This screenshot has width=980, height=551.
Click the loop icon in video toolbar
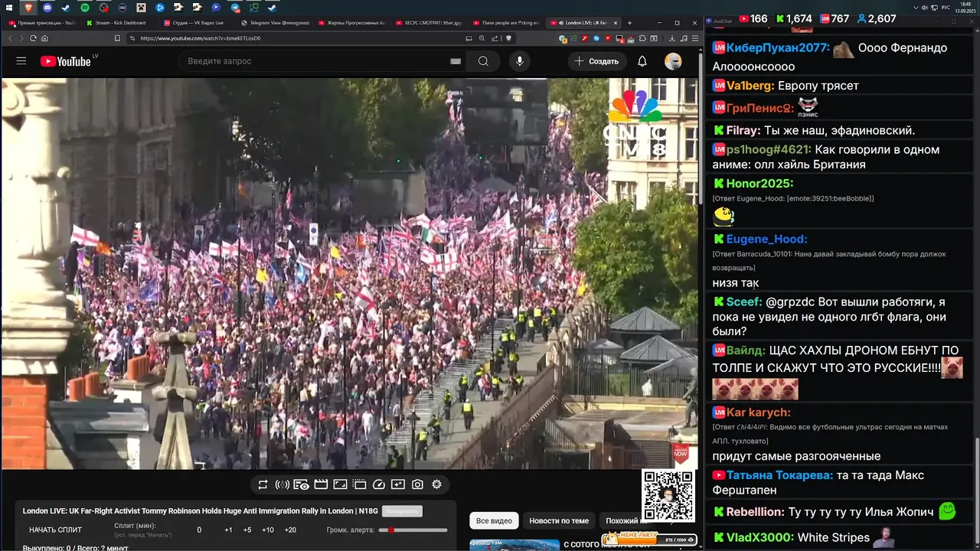pyautogui.click(x=263, y=484)
